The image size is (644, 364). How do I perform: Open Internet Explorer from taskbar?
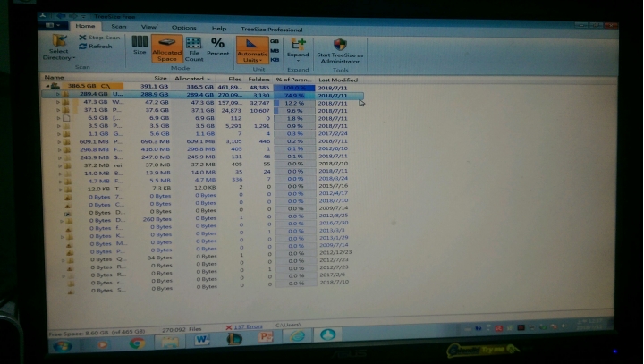coord(297,336)
